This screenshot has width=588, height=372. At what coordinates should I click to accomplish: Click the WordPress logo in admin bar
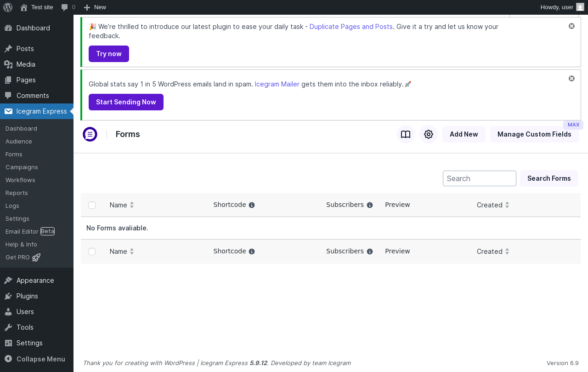[x=8, y=7]
